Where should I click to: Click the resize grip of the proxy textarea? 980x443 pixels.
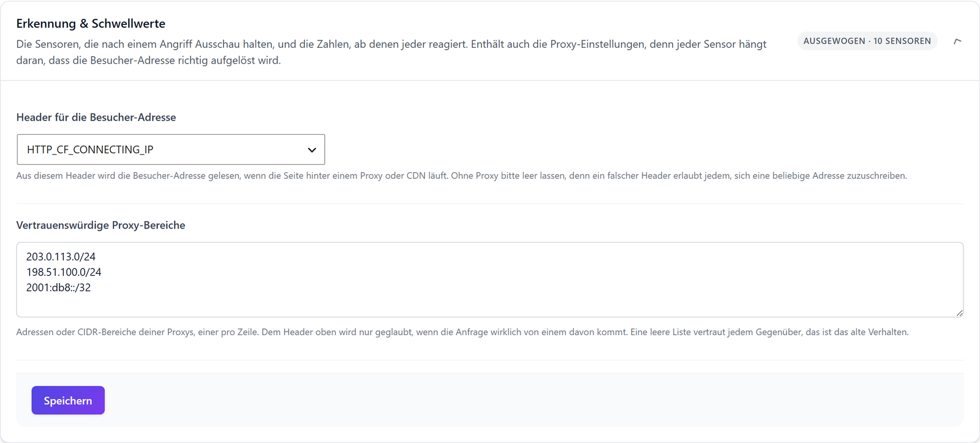click(959, 313)
